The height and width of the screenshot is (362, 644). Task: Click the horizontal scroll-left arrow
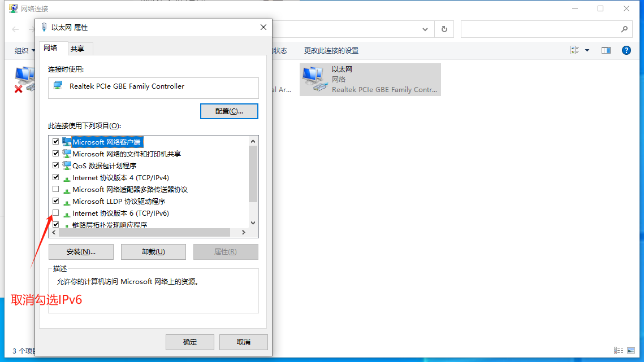54,232
